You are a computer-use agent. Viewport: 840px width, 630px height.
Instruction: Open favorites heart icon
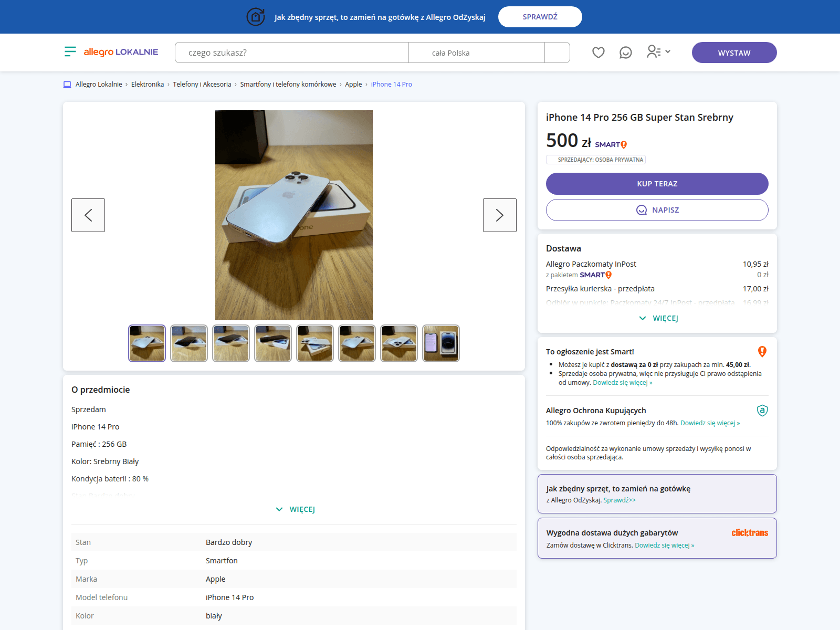point(598,52)
